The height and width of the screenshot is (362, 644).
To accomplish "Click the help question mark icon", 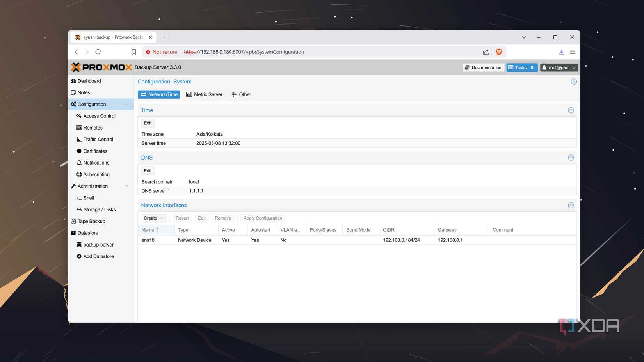I will [x=573, y=82].
